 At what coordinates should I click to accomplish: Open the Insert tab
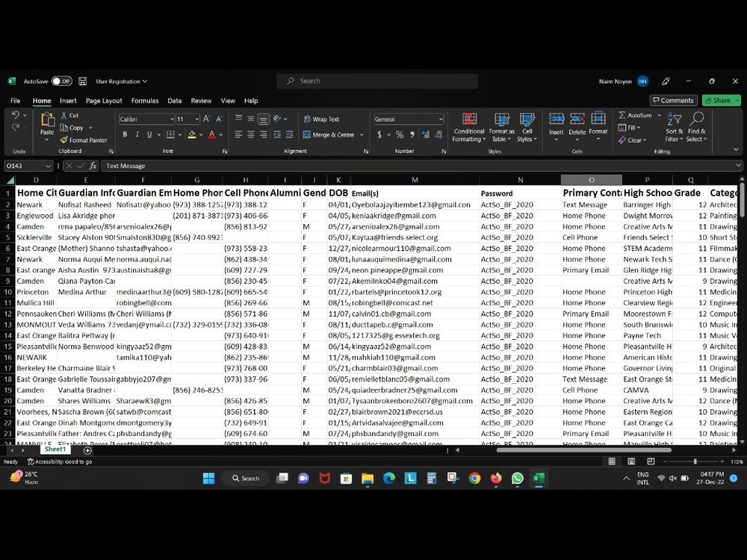point(68,101)
